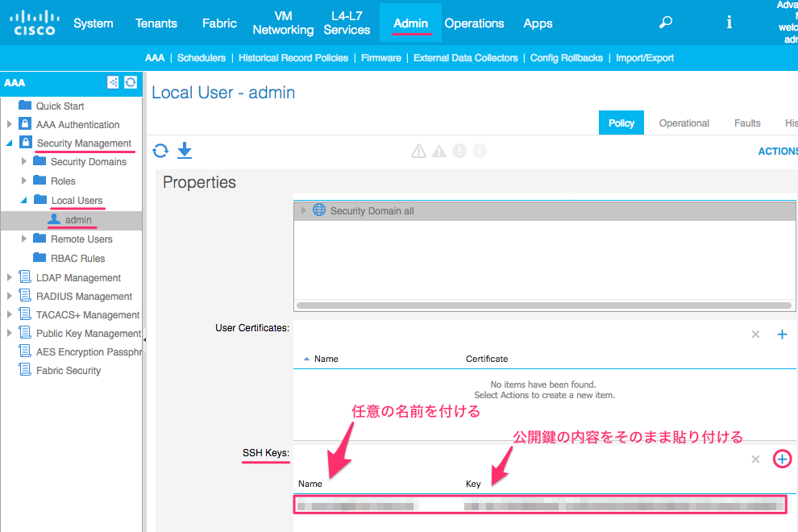Click the AAA Authentication lock icon

25,123
